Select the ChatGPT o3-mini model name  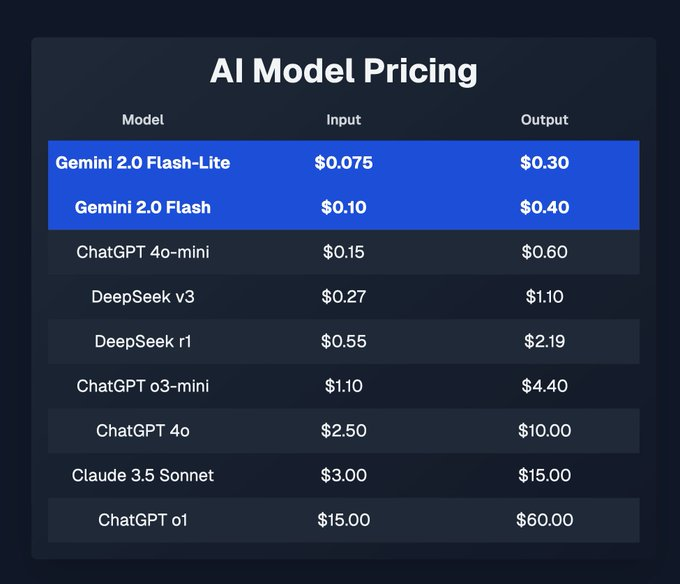pyautogui.click(x=143, y=386)
